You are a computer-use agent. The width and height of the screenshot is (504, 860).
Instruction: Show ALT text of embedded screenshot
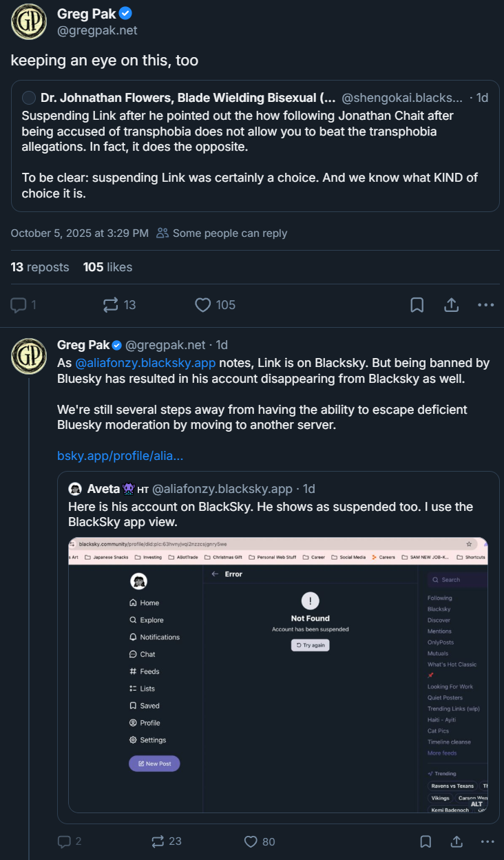point(476,804)
